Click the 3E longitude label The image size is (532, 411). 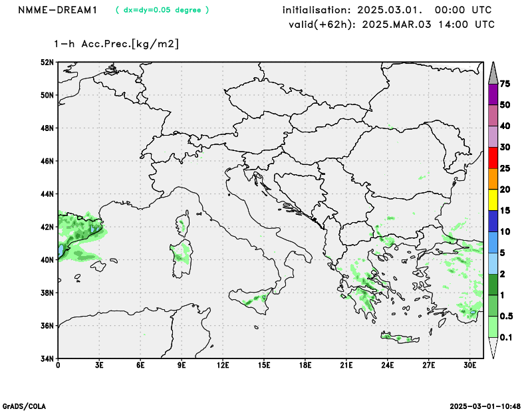coord(99,366)
